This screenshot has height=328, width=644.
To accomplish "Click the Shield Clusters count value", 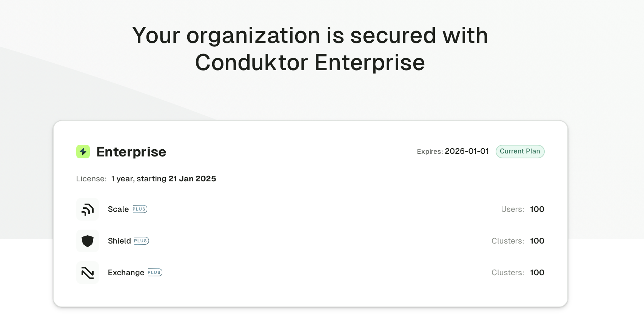I will 537,241.
